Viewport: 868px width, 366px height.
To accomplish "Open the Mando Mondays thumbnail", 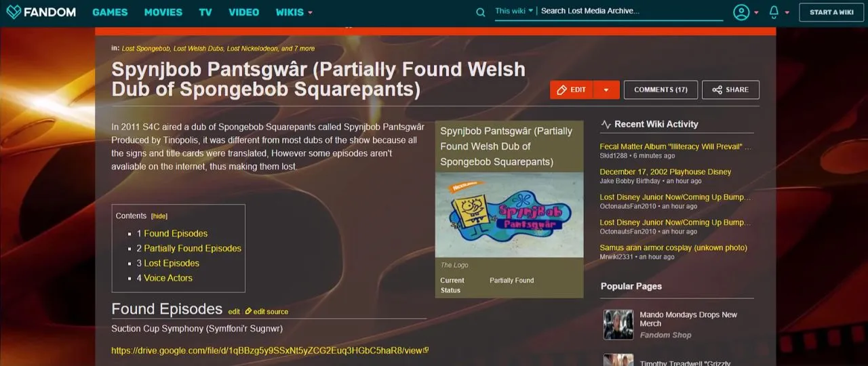I will [x=618, y=325].
